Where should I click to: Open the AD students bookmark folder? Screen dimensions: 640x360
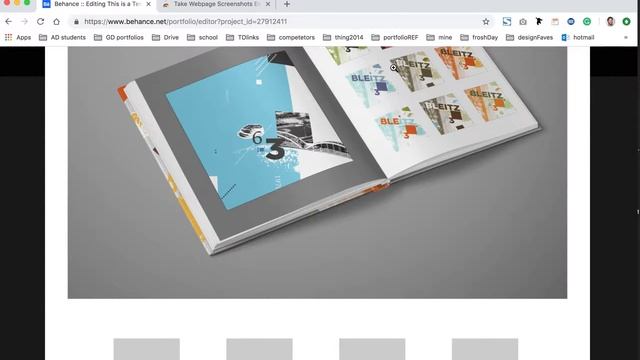[62, 38]
